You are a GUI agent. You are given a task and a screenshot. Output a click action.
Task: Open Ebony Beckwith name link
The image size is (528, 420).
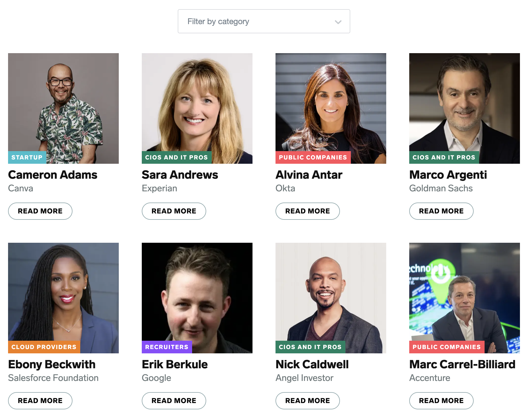tap(52, 364)
